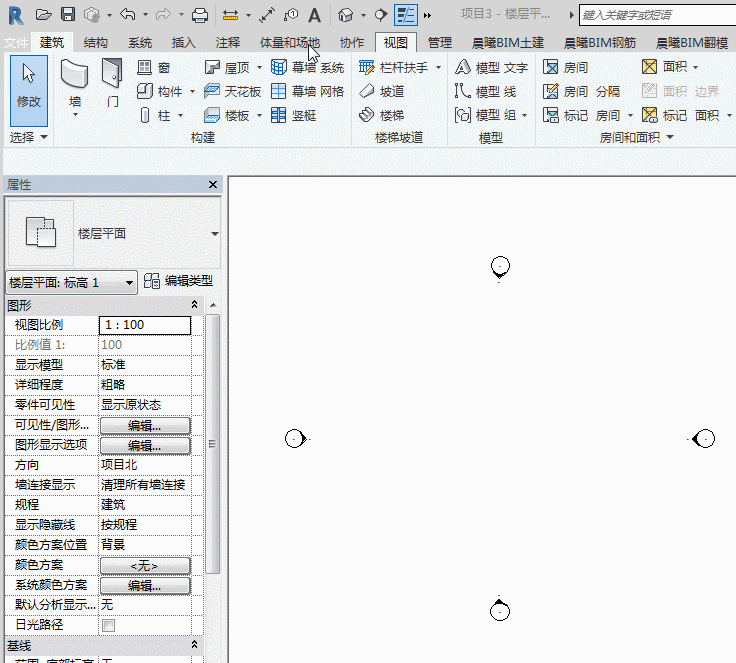Select the Room Separator tool
736x663 pixels.
tap(581, 92)
